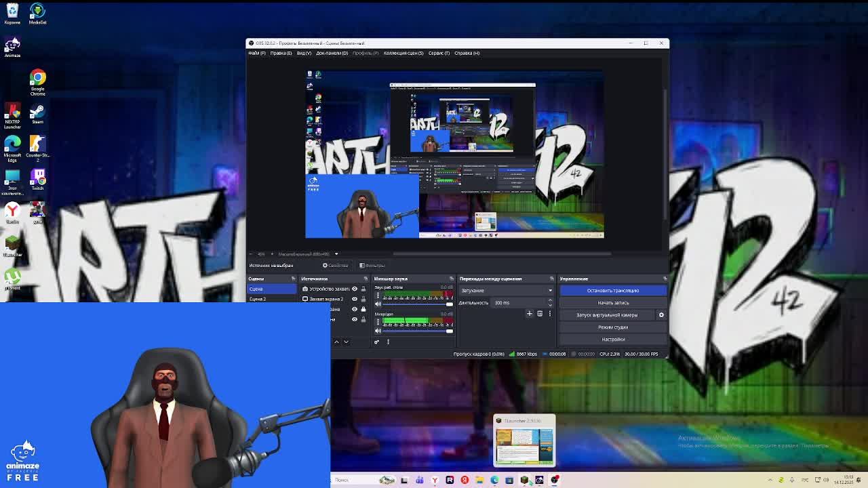Enable Режим студии
Image resolution: width=868 pixels, height=488 pixels.
coord(613,327)
